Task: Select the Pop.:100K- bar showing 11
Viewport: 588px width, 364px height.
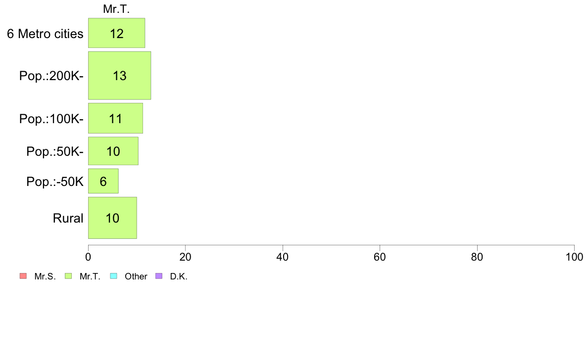Action: tap(115, 118)
